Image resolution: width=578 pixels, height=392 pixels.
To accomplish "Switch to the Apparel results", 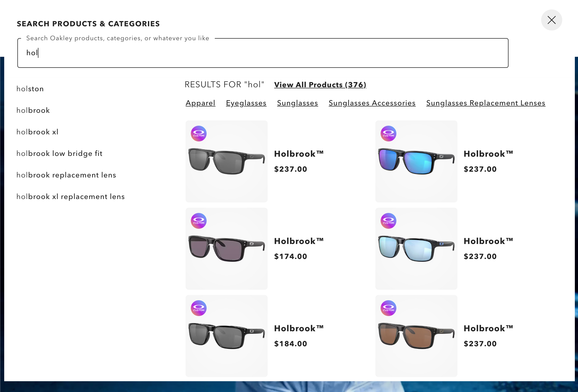I will pos(200,103).
